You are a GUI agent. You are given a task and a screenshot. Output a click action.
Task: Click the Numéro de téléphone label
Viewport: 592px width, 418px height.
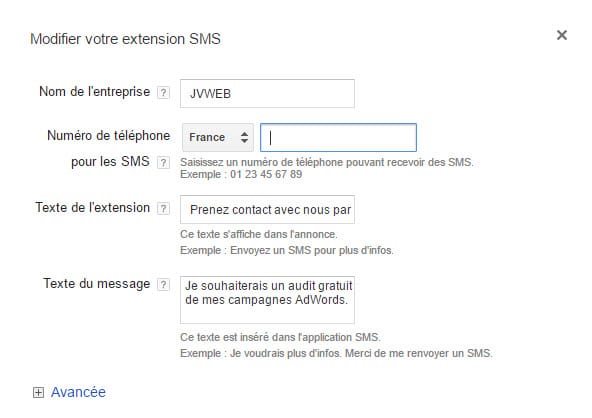109,136
